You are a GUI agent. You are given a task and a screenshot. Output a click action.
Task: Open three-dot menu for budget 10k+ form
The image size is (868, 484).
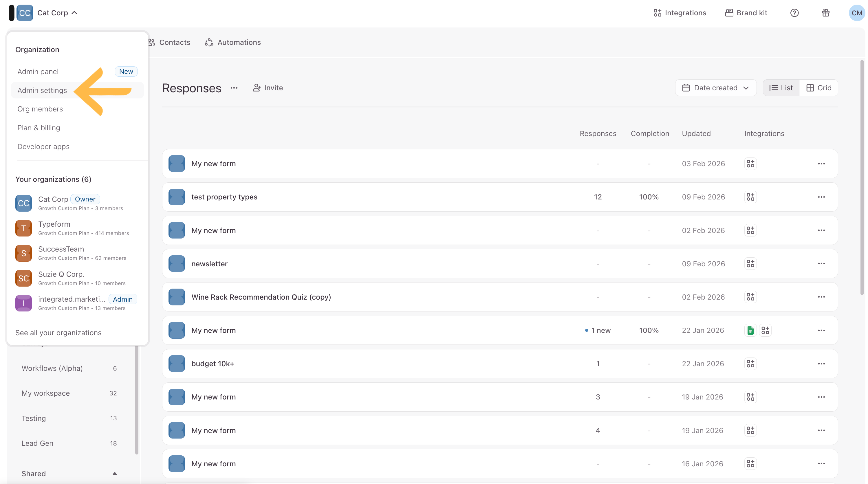click(821, 364)
